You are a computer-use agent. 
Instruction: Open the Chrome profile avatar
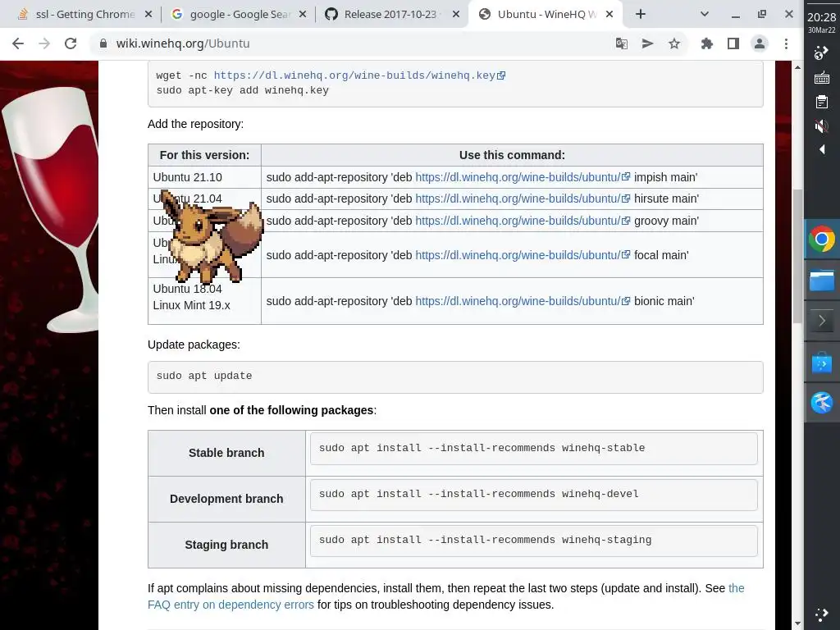(x=760, y=43)
